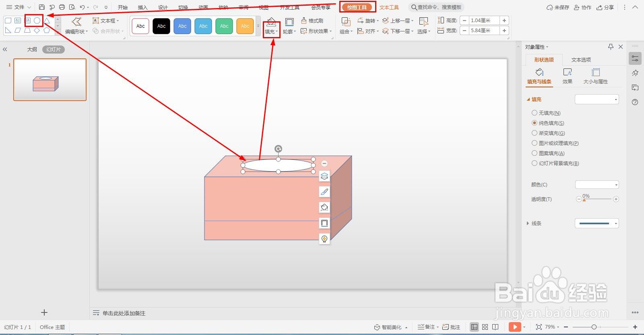Pin the 对象属性 panel

[x=611, y=47]
